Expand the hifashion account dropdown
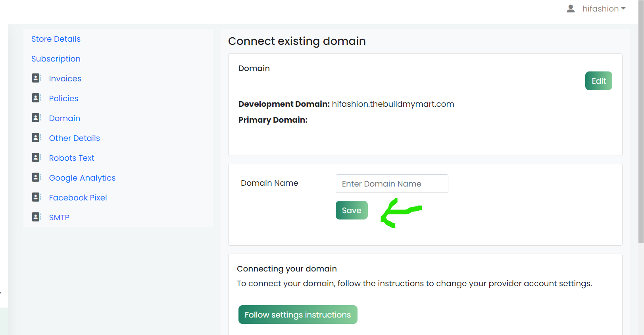Image resolution: width=644 pixels, height=335 pixels. click(x=604, y=9)
